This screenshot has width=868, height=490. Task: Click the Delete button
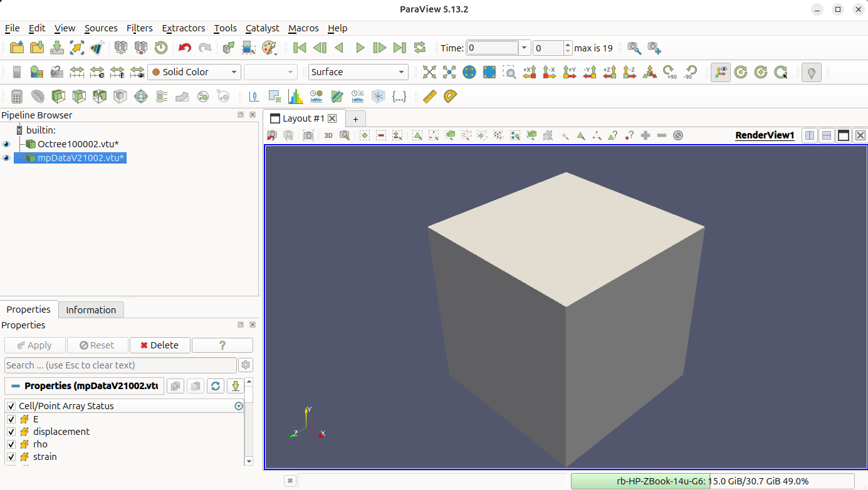(160, 345)
